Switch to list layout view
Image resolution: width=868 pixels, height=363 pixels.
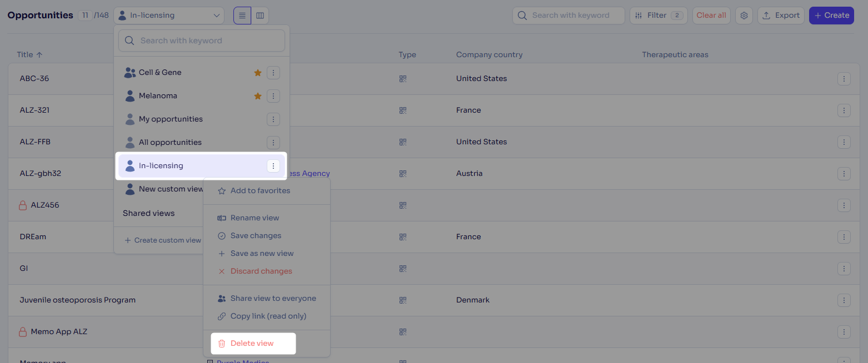pos(242,16)
